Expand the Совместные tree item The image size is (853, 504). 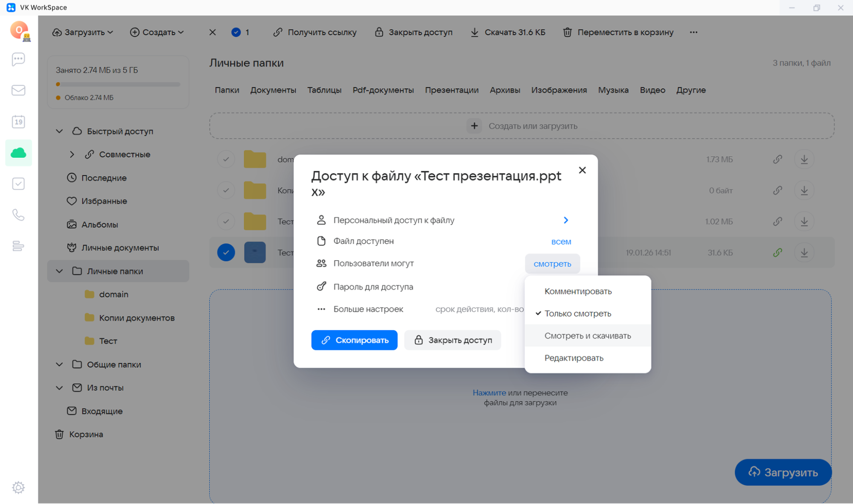click(72, 154)
